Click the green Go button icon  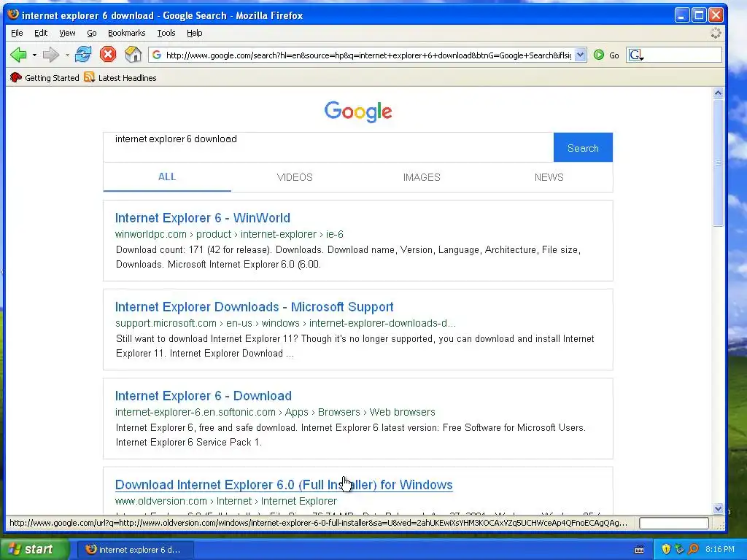click(x=599, y=55)
